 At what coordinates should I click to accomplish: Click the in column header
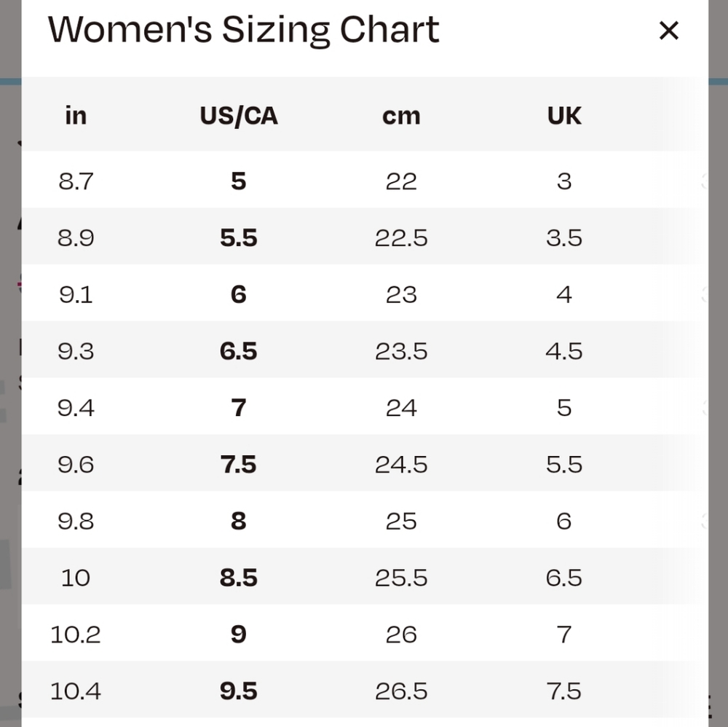[76, 116]
